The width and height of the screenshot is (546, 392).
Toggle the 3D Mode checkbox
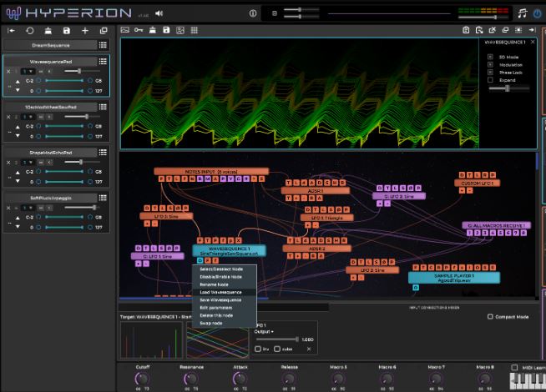click(x=490, y=57)
